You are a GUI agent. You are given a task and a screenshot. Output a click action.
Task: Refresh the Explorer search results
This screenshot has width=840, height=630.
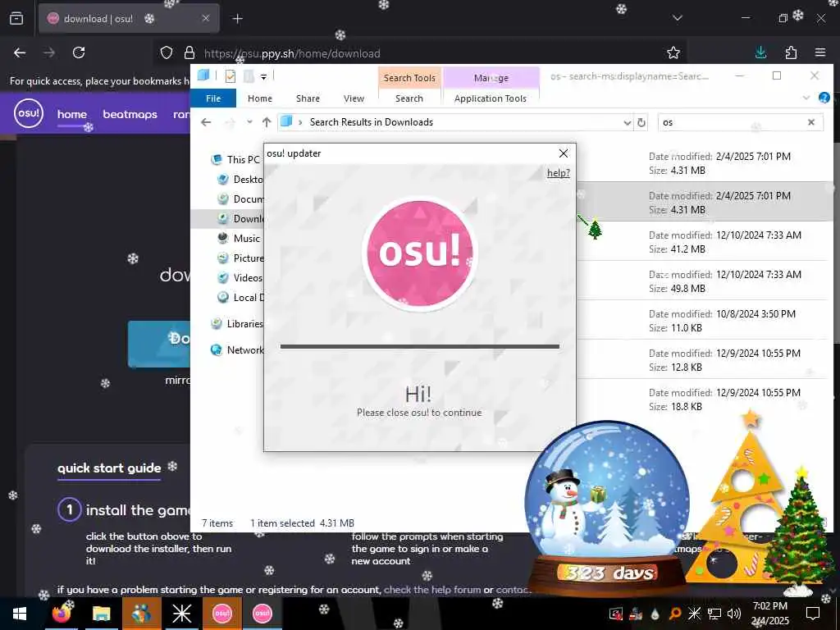pos(641,123)
